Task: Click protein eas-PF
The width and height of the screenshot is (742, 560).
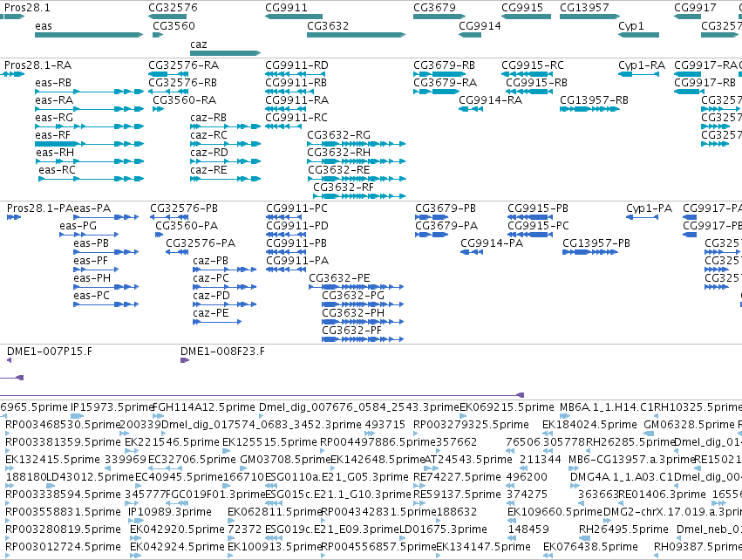Action: [96, 270]
